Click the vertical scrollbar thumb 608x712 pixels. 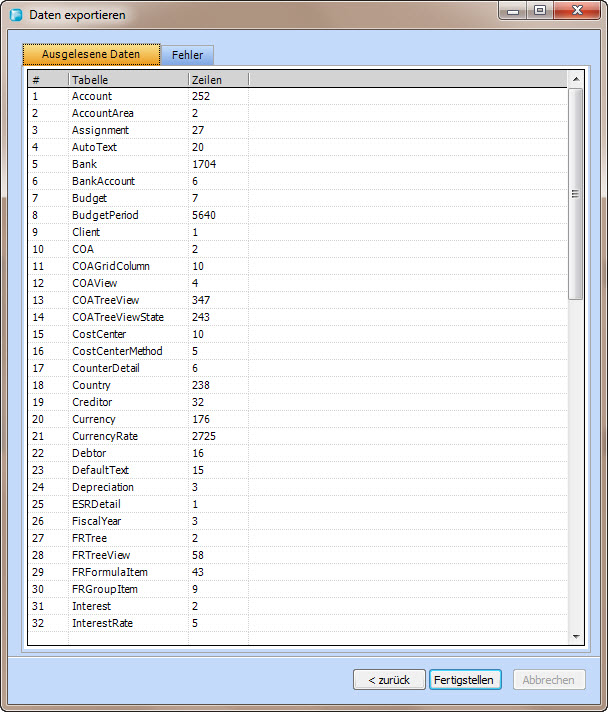pos(575,193)
